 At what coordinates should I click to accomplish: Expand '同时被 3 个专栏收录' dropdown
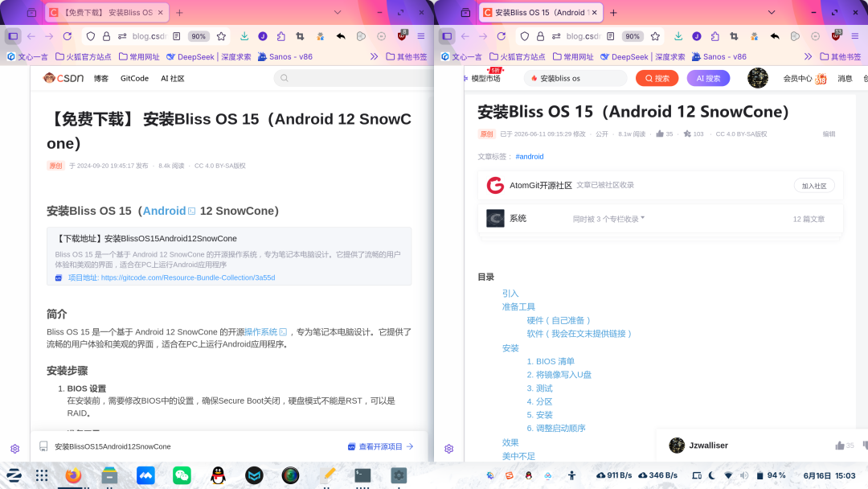(608, 219)
